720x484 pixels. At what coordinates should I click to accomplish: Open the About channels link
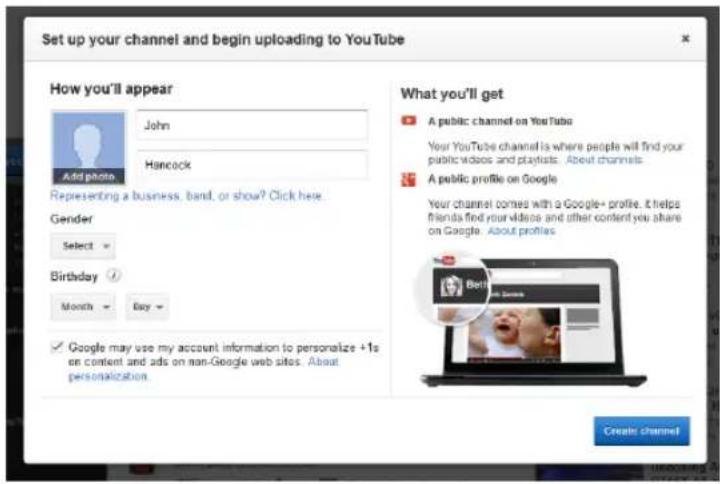(604, 160)
